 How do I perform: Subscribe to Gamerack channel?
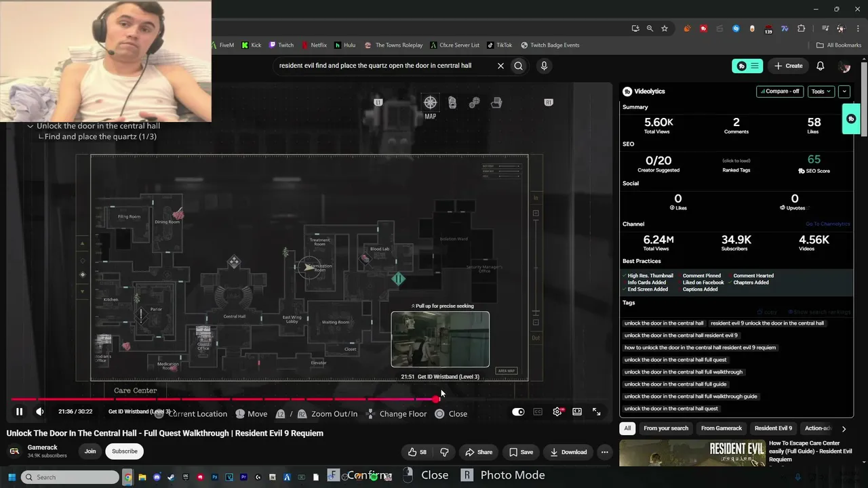[x=125, y=451]
